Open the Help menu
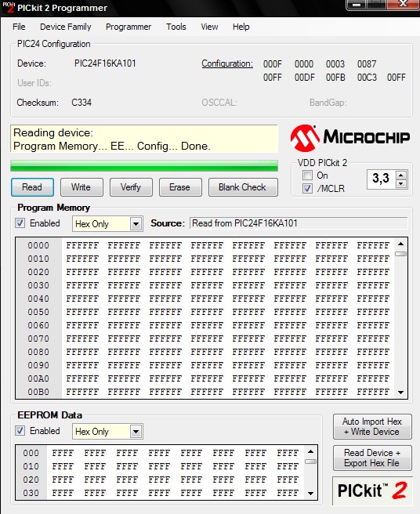Viewport: 420px width, 514px height. tap(241, 27)
